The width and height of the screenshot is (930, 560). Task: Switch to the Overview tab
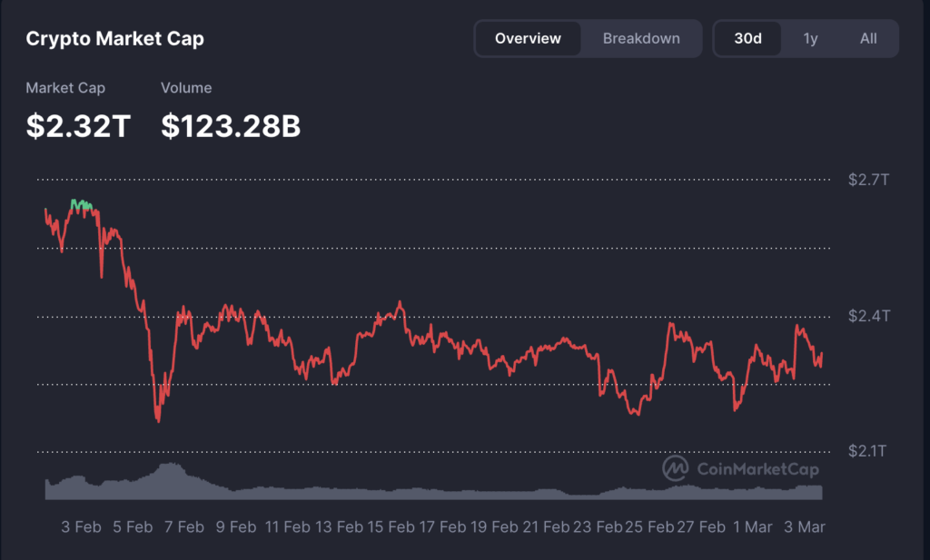coord(528,38)
